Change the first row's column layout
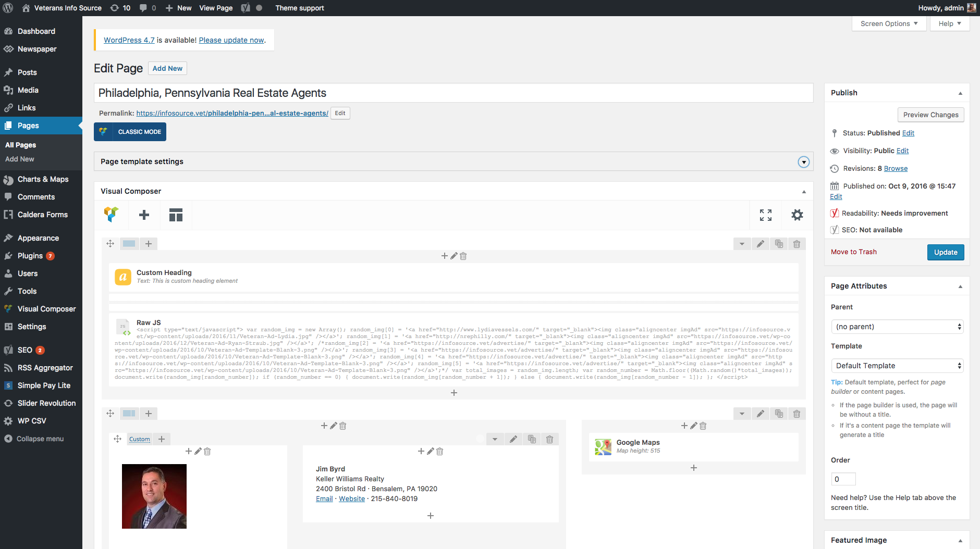The image size is (980, 549). (x=129, y=244)
